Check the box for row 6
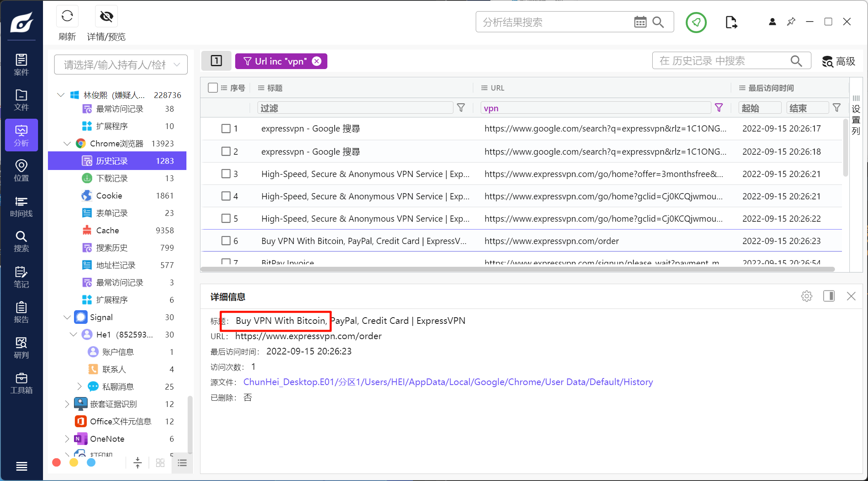The width and height of the screenshot is (868, 481). pyautogui.click(x=226, y=241)
